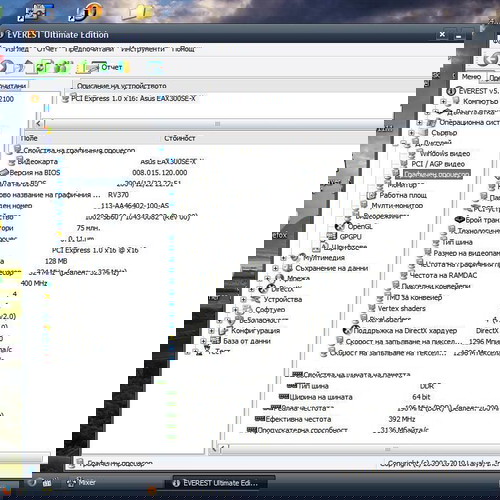
Task: Switch to the Меню tab
Action: (471, 77)
